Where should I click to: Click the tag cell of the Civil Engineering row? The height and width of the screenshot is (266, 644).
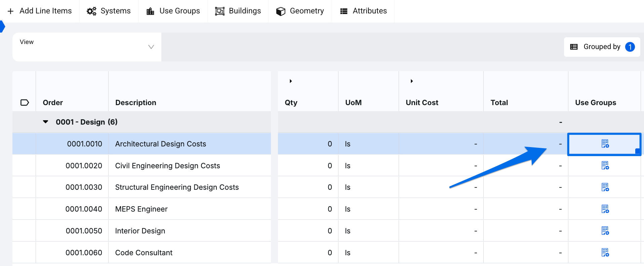click(24, 166)
